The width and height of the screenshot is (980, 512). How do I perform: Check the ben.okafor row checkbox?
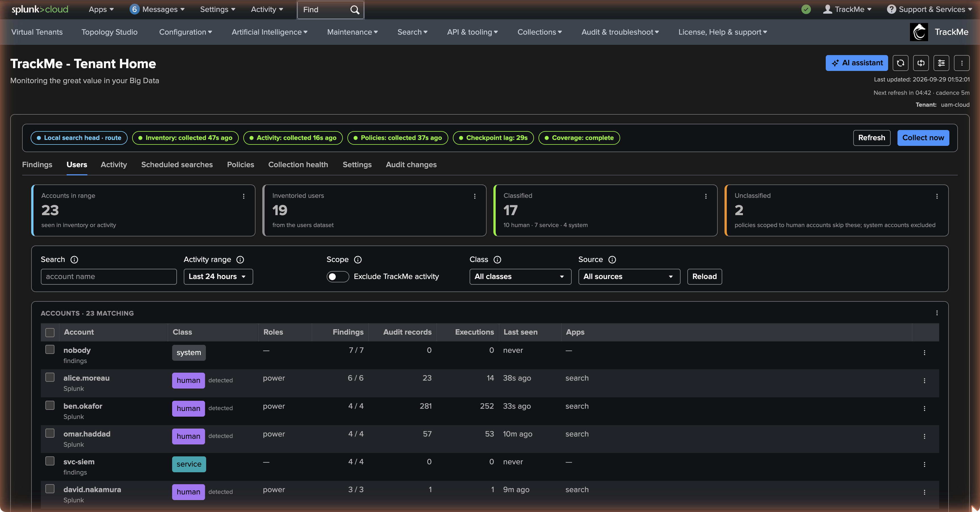[50, 405]
